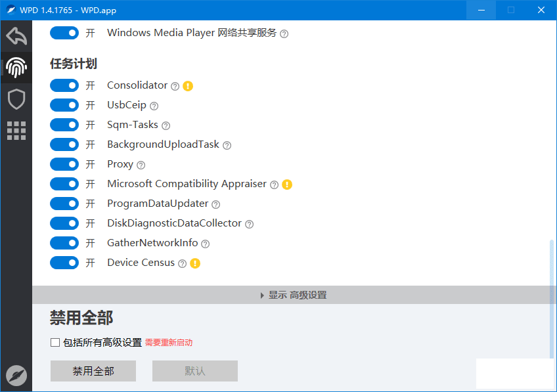Click help icon beside Sqm-Tasks

pyautogui.click(x=166, y=125)
